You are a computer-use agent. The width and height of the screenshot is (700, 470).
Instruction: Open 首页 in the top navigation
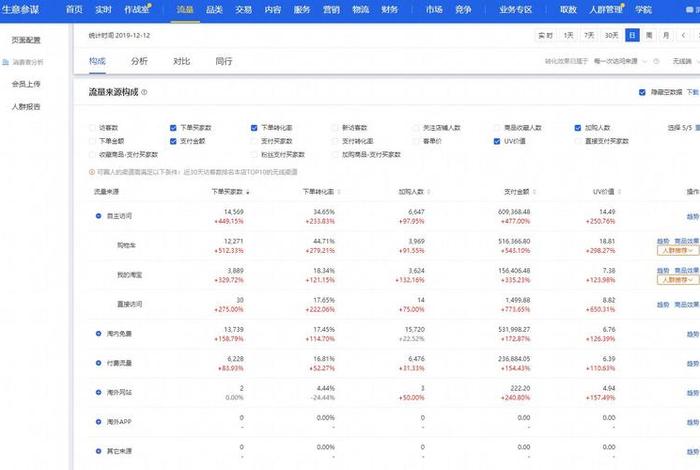[x=74, y=9]
